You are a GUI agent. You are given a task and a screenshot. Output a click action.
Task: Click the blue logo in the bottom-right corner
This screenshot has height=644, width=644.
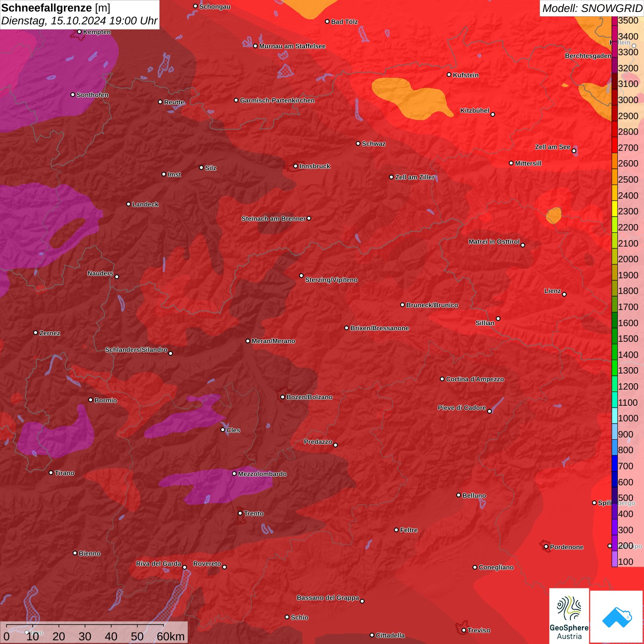click(617, 617)
